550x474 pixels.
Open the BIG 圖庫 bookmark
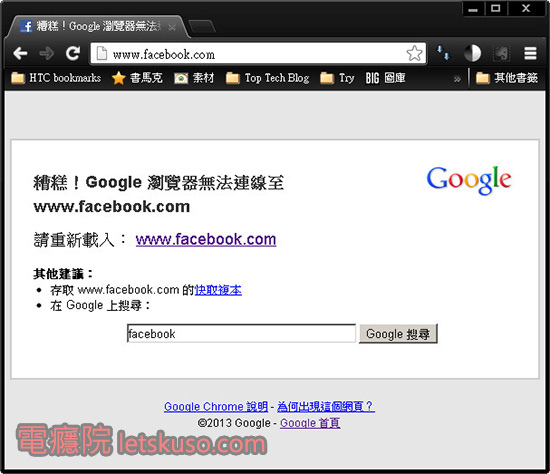(x=385, y=78)
